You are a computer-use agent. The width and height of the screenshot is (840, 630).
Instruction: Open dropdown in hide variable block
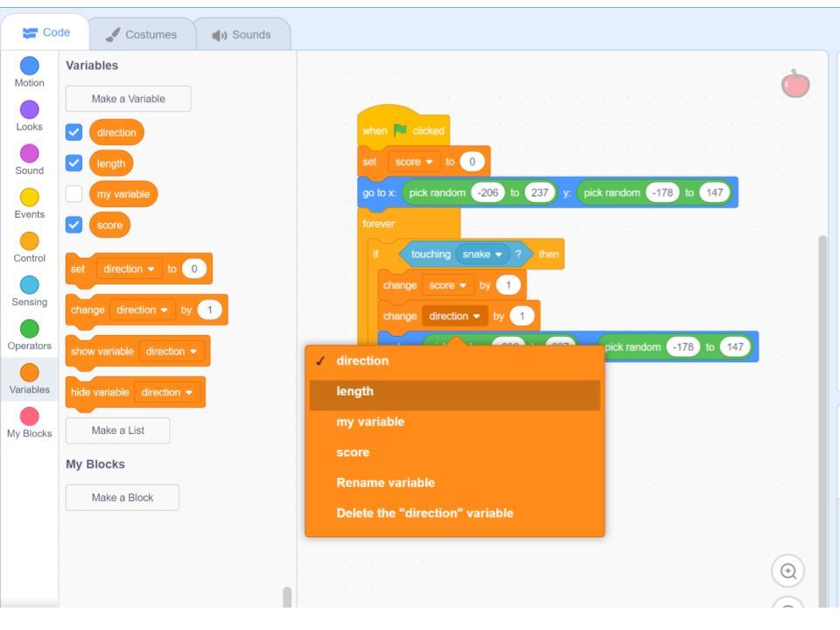[166, 393]
